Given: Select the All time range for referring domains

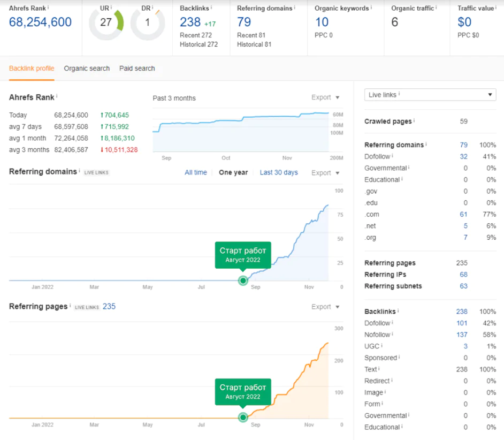Looking at the screenshot, I should [x=196, y=172].
